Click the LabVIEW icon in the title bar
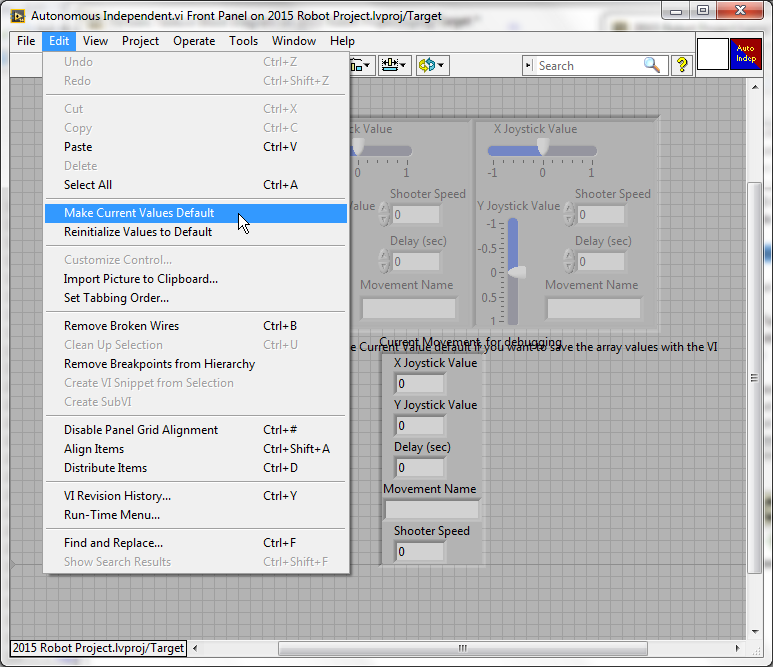Screen dimensions: 773x667 [18, 16]
